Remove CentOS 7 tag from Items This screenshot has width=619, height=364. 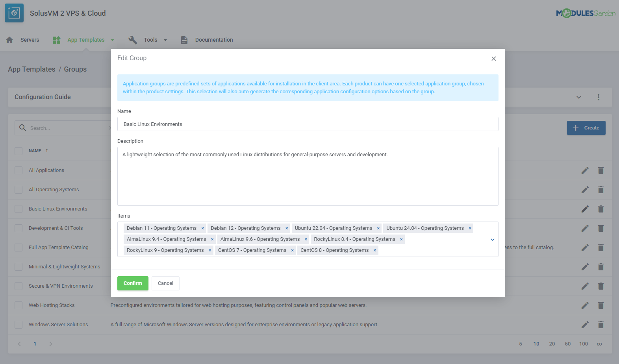click(293, 250)
